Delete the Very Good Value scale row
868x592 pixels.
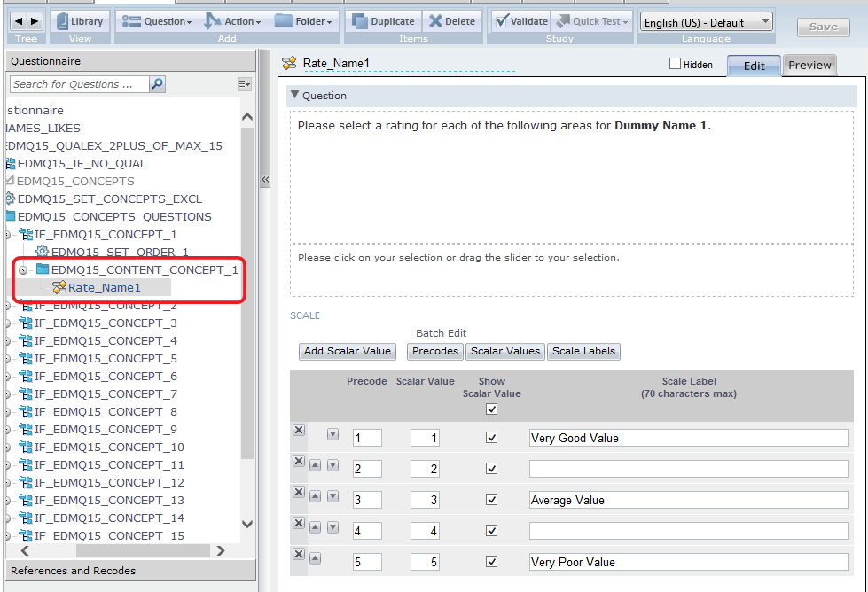tap(299, 430)
